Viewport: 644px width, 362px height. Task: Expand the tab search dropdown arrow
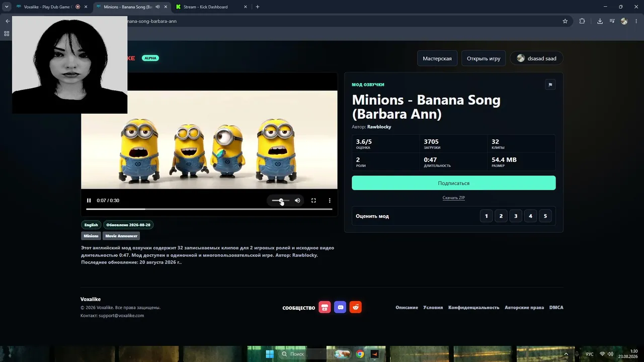click(7, 7)
